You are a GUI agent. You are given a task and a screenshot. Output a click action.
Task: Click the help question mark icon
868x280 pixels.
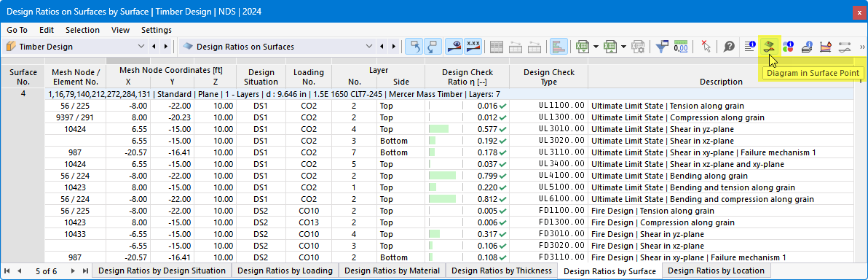pyautogui.click(x=729, y=47)
